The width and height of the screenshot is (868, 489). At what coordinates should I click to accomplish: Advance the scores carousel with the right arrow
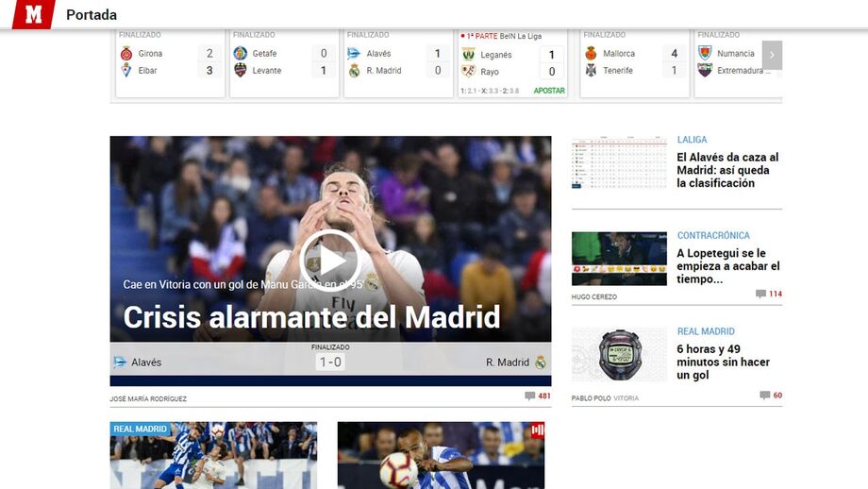(x=772, y=55)
